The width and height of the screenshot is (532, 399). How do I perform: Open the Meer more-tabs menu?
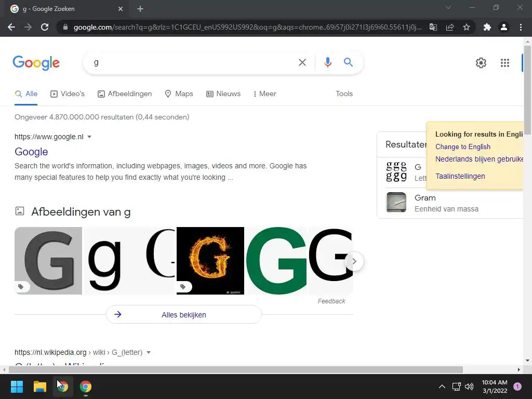pyautogui.click(x=264, y=94)
